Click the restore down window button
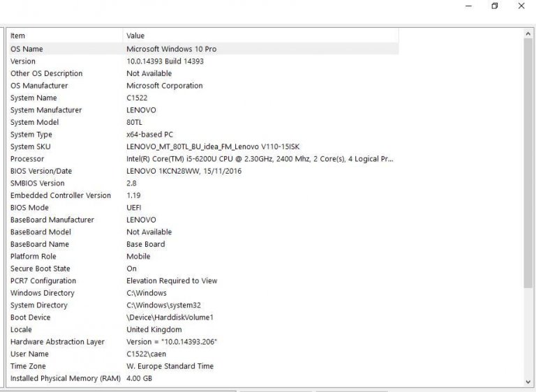The image size is (536, 392). [x=494, y=6]
